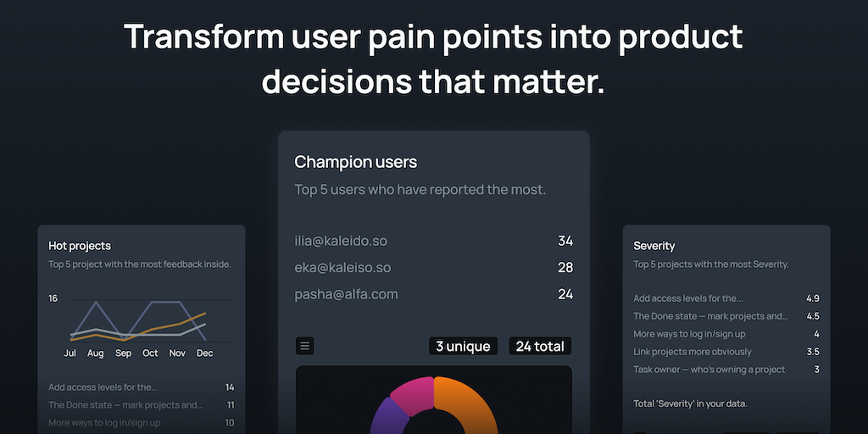Viewport: 868px width, 434px height.
Task: Select user eka@kaleiso.so row
Action: point(342,268)
